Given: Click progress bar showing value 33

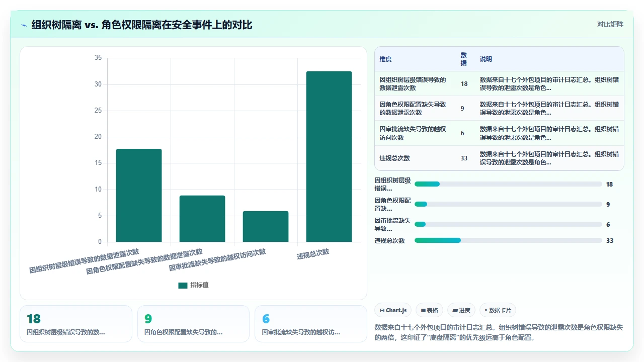Looking at the screenshot, I should 508,240.
